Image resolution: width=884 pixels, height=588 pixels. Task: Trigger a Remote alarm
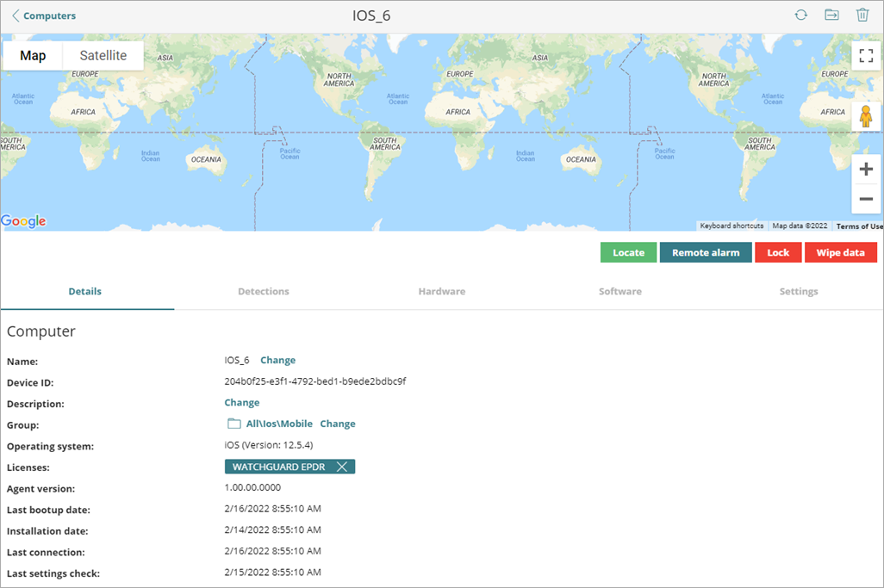(706, 251)
